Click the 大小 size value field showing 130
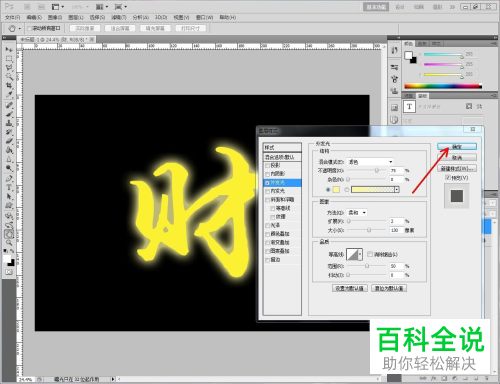The height and width of the screenshot is (384, 500). 396,230
